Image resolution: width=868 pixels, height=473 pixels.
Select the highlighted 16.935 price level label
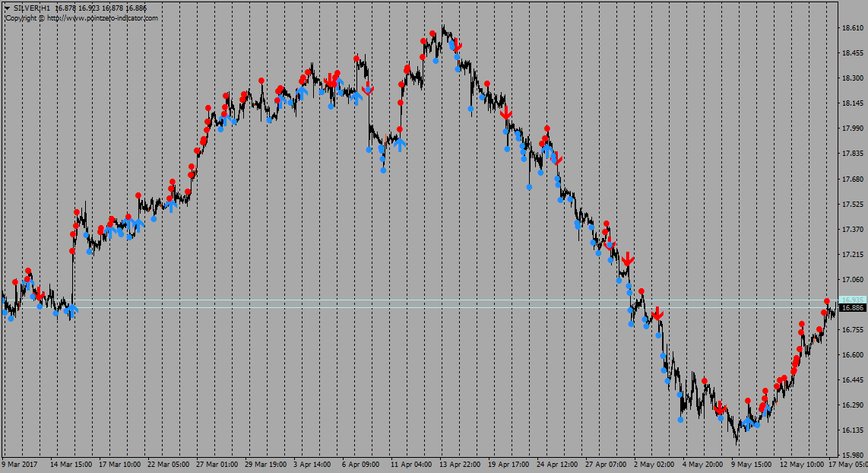[x=853, y=300]
